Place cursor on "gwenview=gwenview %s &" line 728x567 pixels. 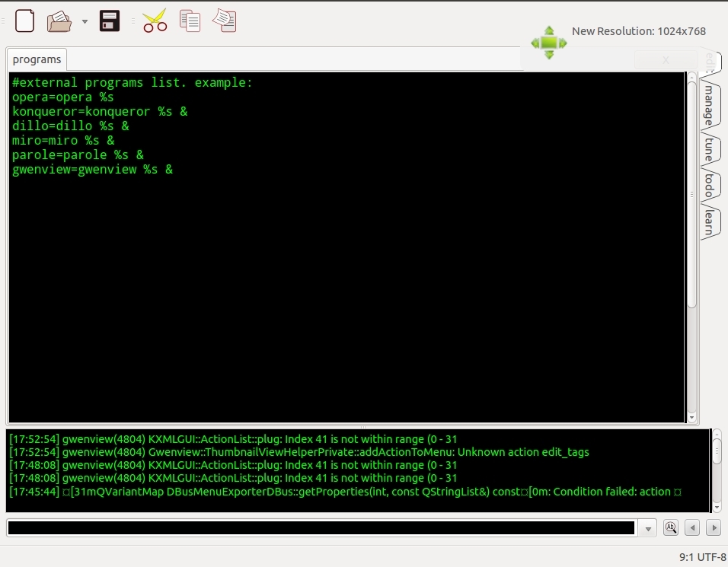tap(92, 170)
